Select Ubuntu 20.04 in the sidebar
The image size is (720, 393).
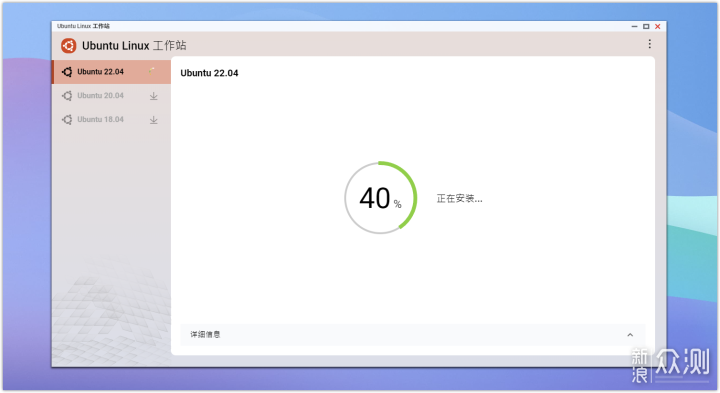(x=112, y=95)
